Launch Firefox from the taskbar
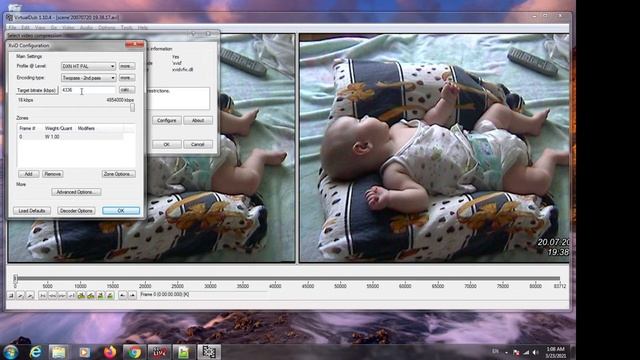This screenshot has width=640, height=360. coord(109,352)
